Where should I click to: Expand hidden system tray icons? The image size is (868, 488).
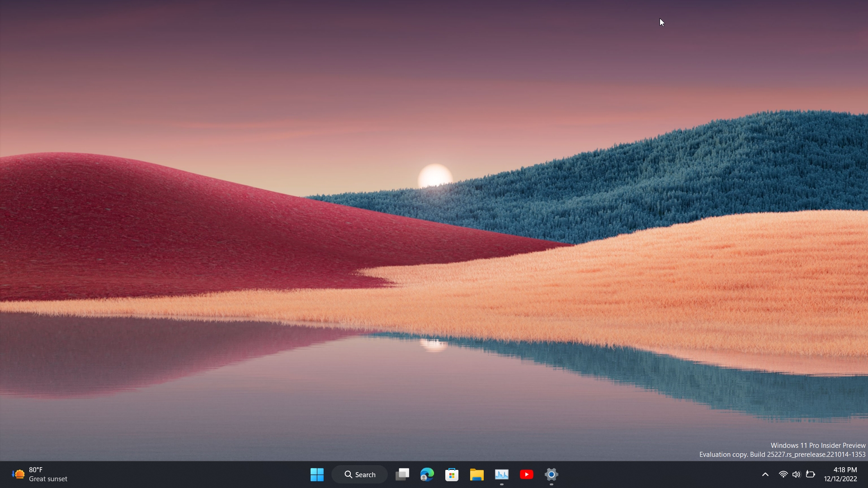765,474
